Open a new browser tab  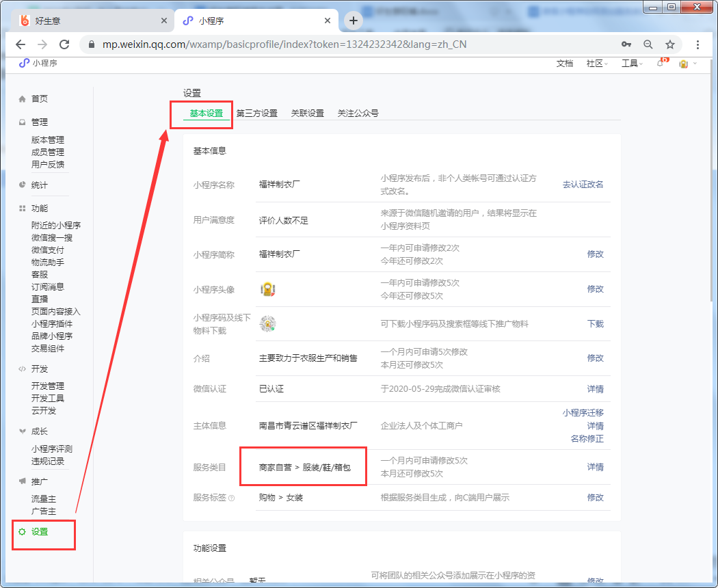coord(353,21)
